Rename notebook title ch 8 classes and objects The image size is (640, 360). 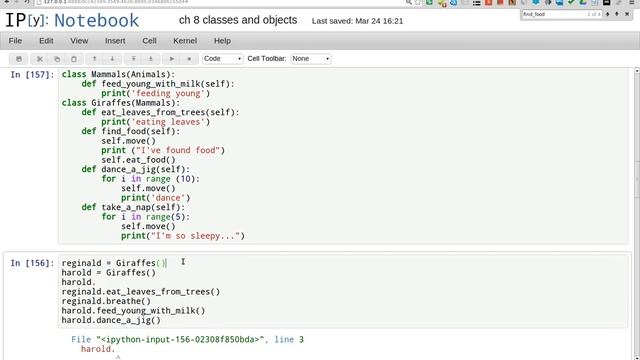238,20
